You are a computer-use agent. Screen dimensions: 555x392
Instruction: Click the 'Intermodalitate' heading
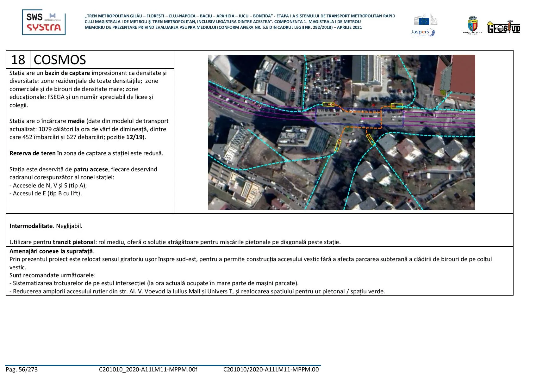pyautogui.click(x=31, y=226)
